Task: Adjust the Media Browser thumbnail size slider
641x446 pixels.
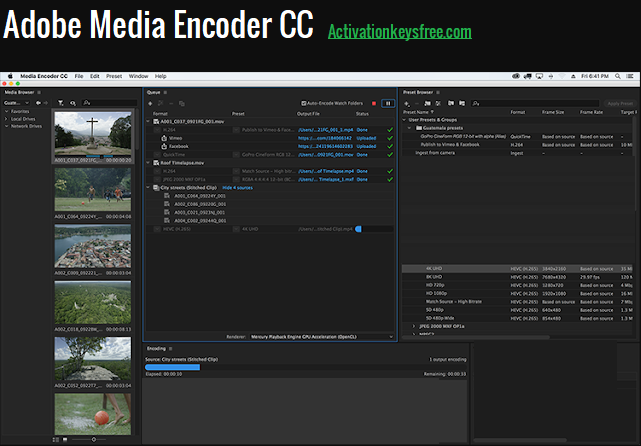Action: click(94, 439)
